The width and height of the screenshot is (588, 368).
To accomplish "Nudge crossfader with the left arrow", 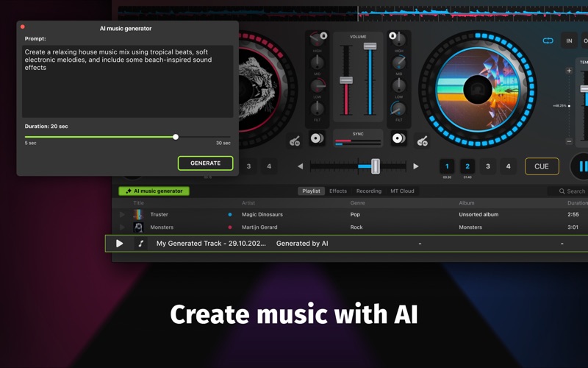I will [x=300, y=166].
